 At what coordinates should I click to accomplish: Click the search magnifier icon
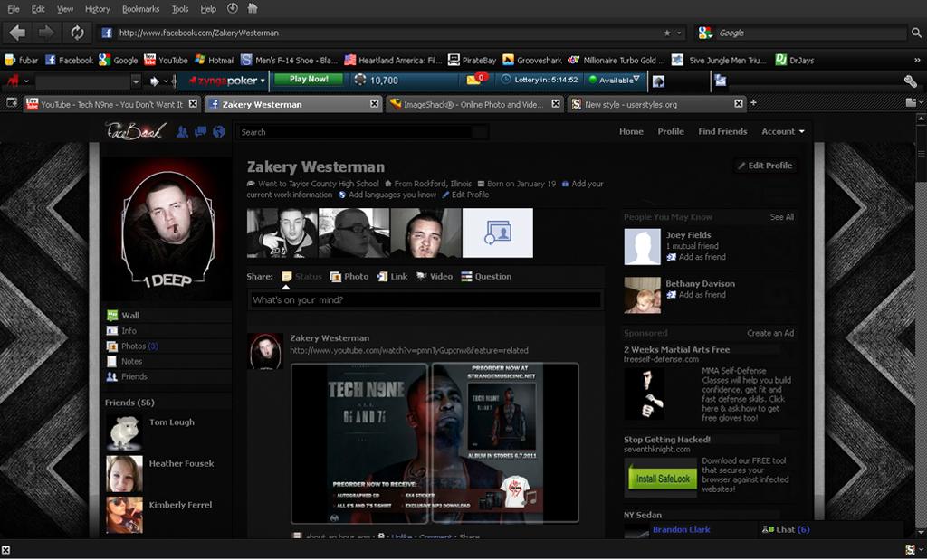pos(916,33)
